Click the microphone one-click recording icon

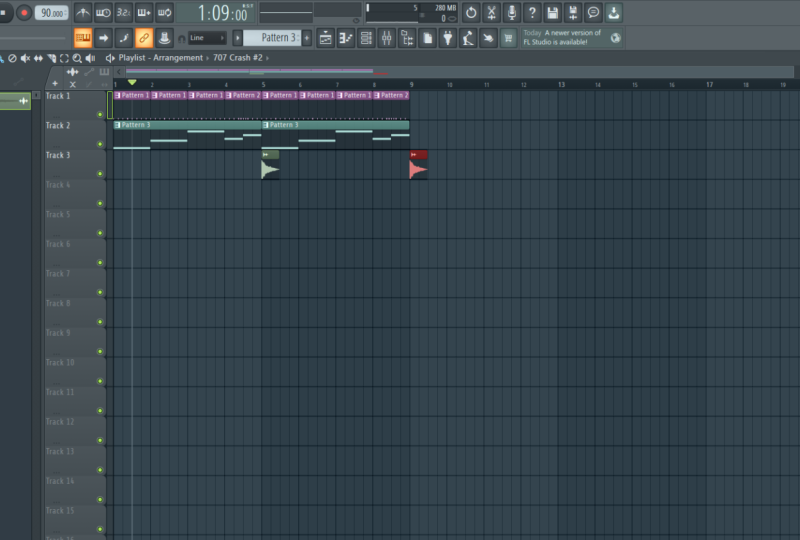click(512, 13)
